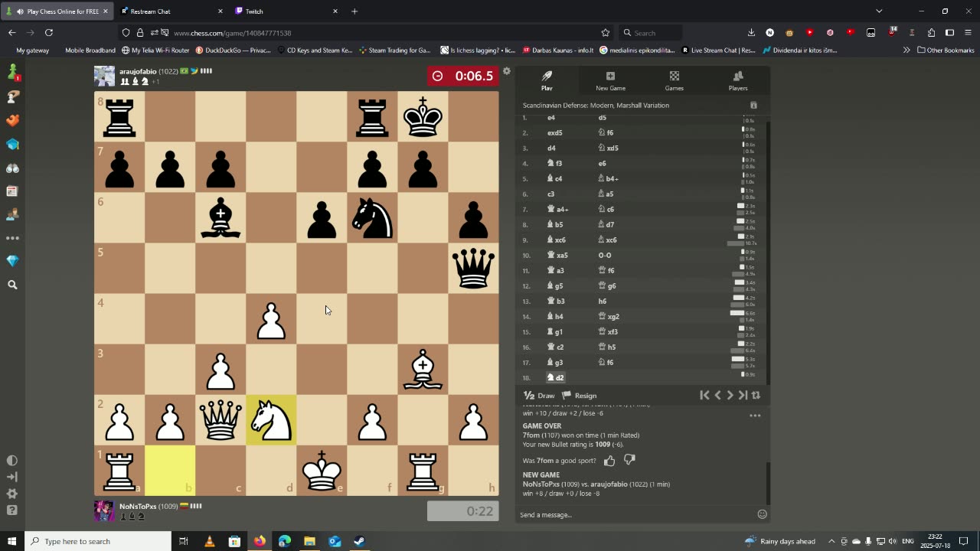Jump to the last move
The height and width of the screenshot is (551, 980).
(743, 395)
